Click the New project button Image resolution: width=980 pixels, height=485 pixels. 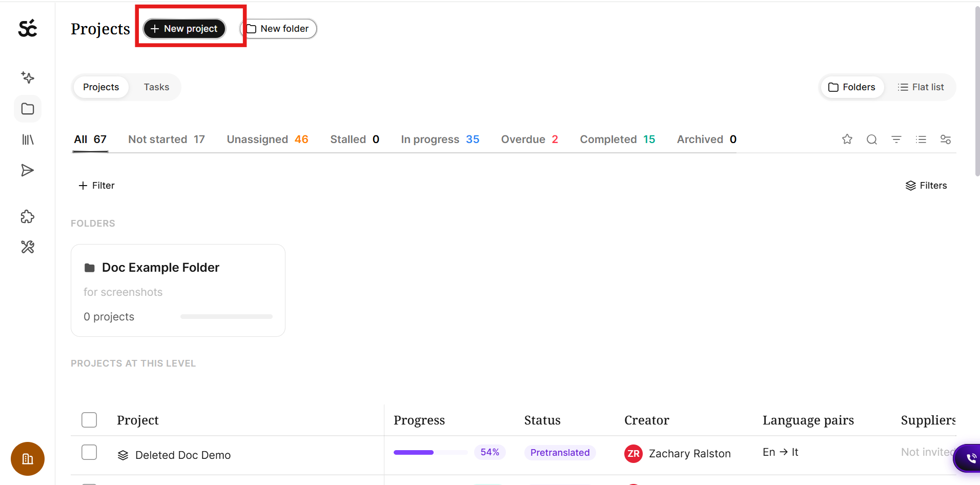185,29
